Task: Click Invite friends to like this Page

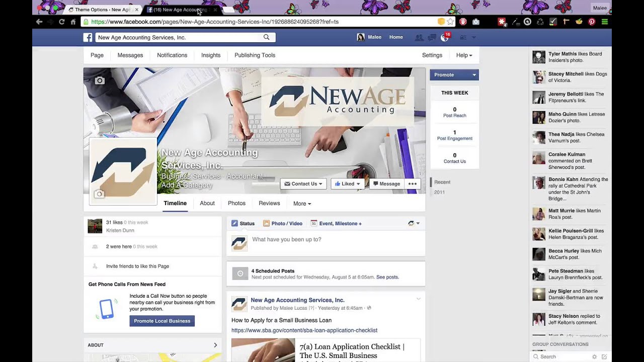Action: [x=137, y=266]
